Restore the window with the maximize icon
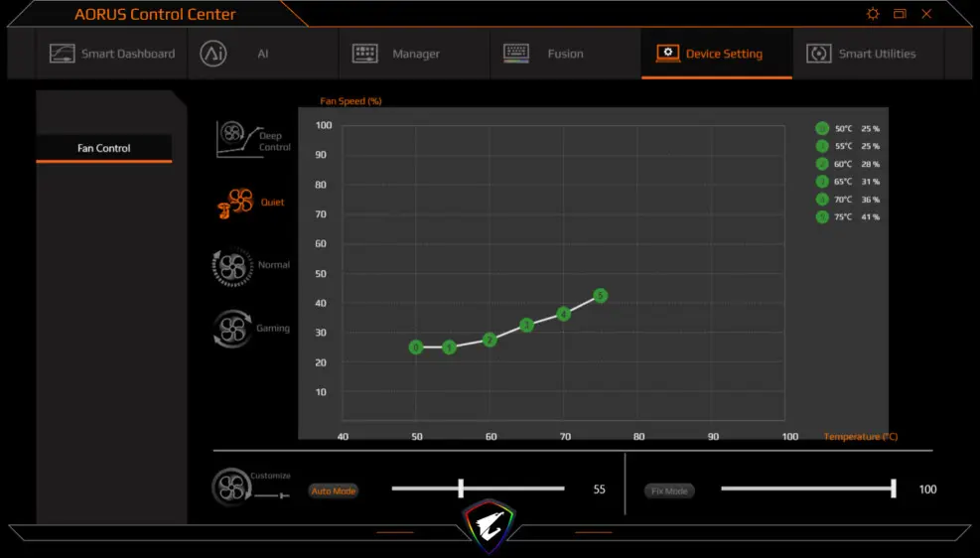The image size is (980, 558). [x=900, y=14]
